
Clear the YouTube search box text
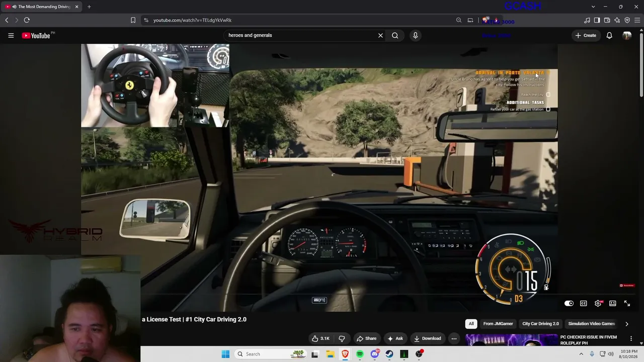380,35
